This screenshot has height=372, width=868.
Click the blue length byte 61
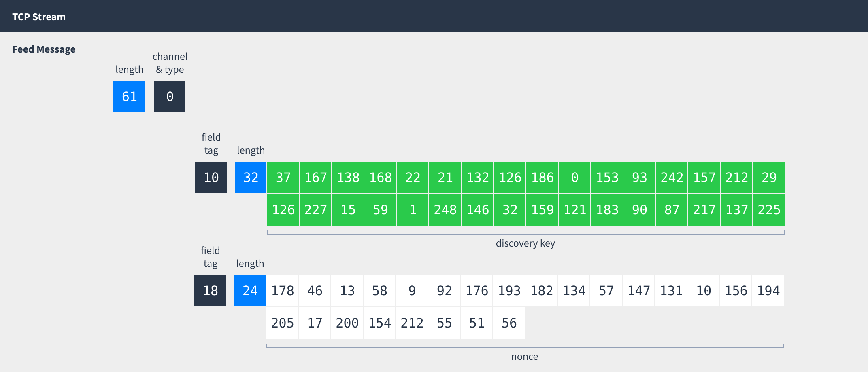(x=129, y=97)
